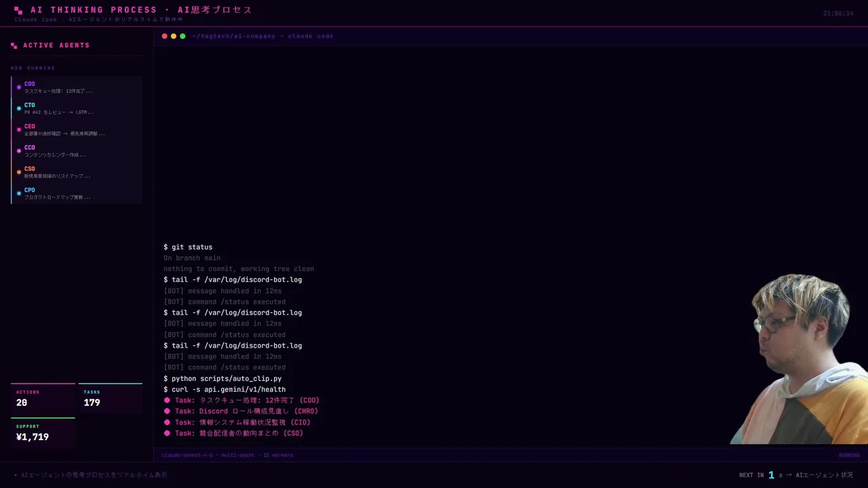Open the CSO 新規事業候補 row

tap(77, 172)
